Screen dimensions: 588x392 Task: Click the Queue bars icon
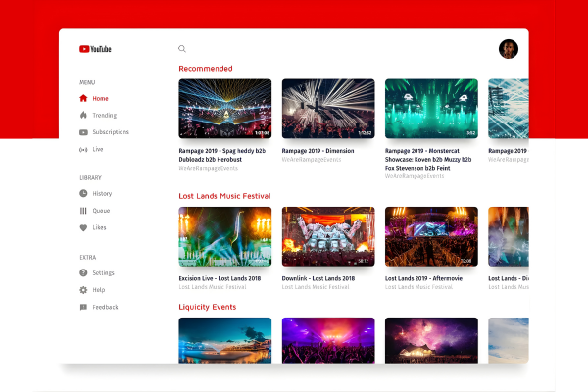point(83,211)
